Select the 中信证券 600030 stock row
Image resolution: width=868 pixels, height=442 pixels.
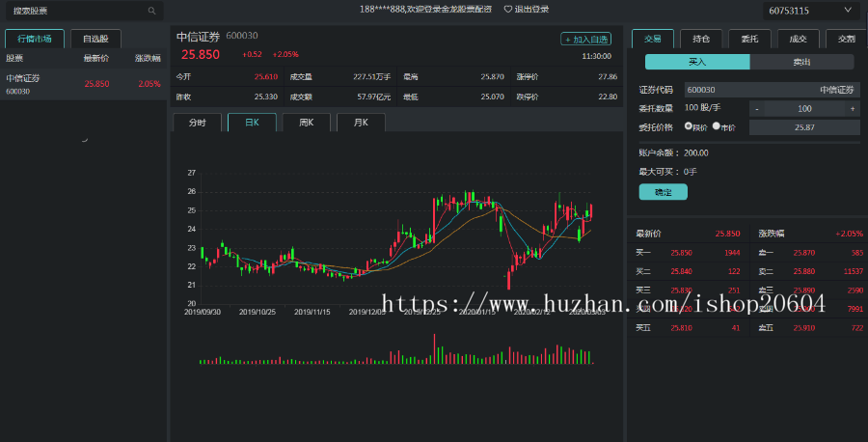[84, 84]
